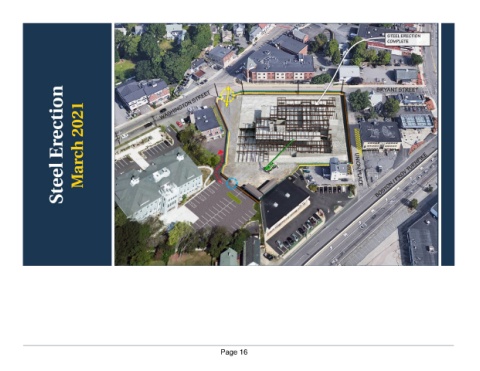
Task: Click the Boston / Prov Turnpike label
Action: (x=401, y=175)
